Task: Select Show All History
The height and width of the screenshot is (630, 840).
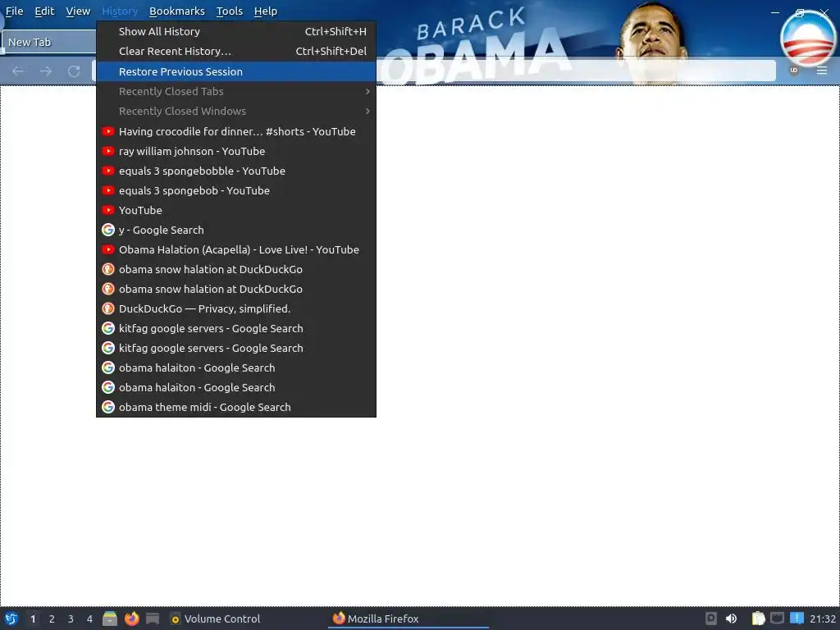Action: tap(236, 32)
